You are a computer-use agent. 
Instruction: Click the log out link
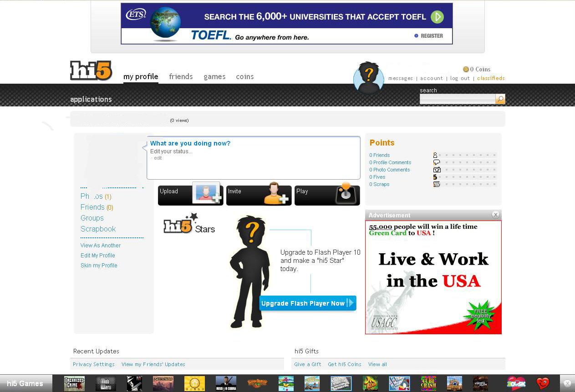pos(460,78)
